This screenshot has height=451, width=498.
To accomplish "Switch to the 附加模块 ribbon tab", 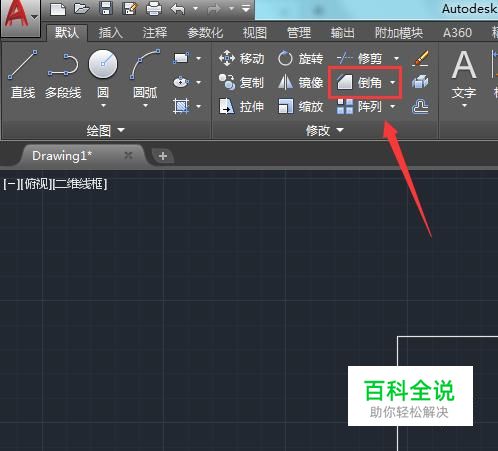I will (399, 33).
